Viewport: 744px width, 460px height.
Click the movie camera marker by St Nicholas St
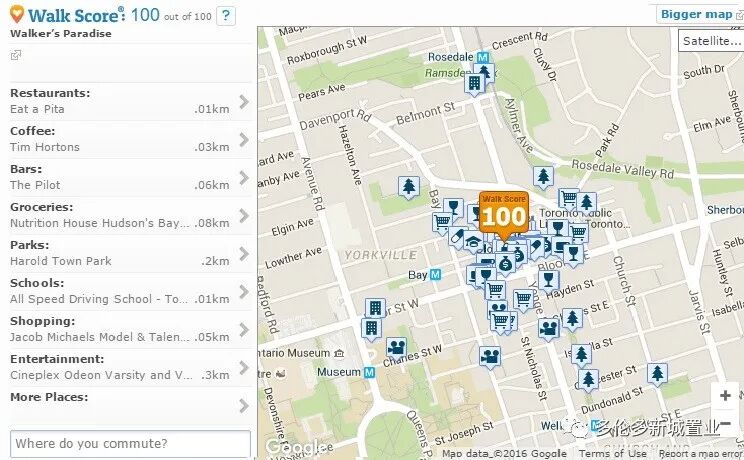pos(490,357)
